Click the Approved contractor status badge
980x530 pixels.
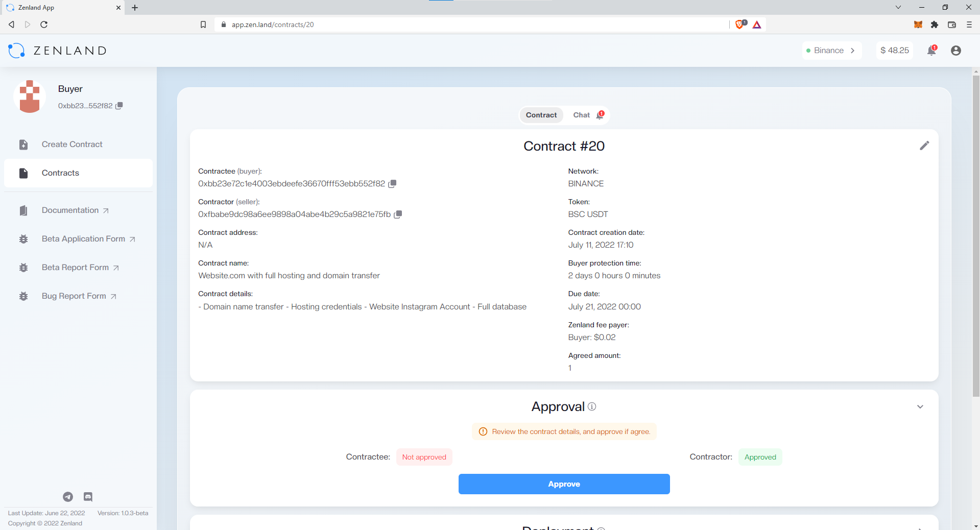(760, 457)
